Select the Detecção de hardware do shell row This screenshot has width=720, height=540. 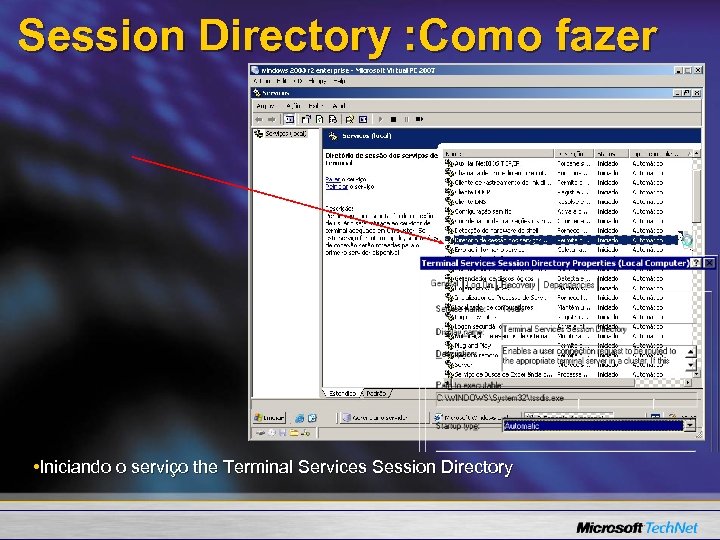coord(568,231)
